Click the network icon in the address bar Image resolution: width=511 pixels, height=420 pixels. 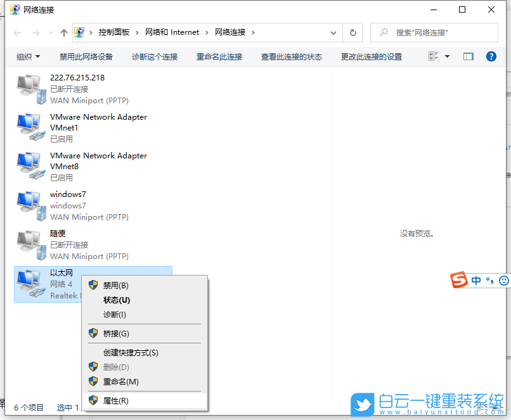pyautogui.click(x=79, y=32)
